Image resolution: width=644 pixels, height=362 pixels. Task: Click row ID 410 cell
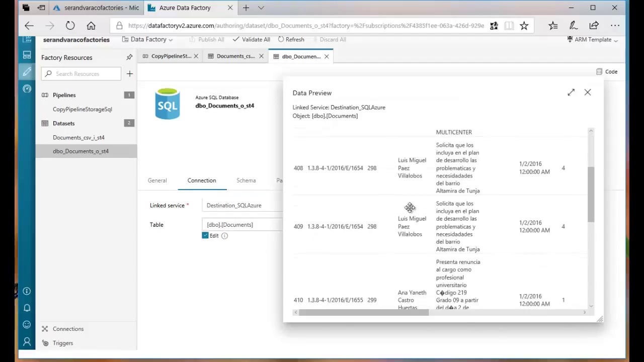coord(298,300)
